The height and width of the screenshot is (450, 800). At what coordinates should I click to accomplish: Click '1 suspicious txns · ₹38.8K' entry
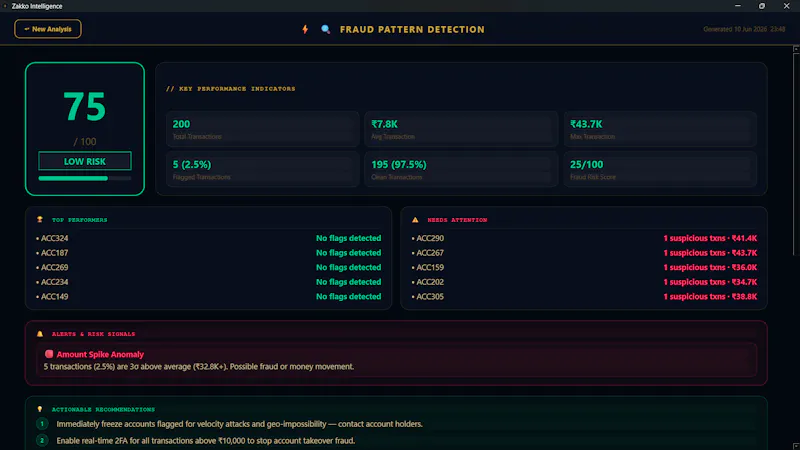pos(710,296)
